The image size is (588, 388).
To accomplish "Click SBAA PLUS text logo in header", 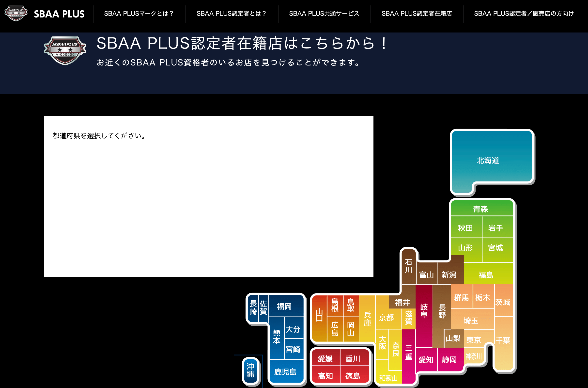I will [x=59, y=14].
